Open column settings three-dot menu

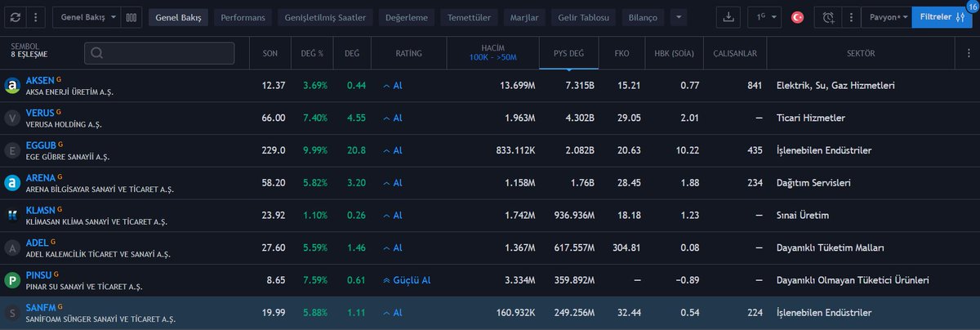click(x=968, y=53)
